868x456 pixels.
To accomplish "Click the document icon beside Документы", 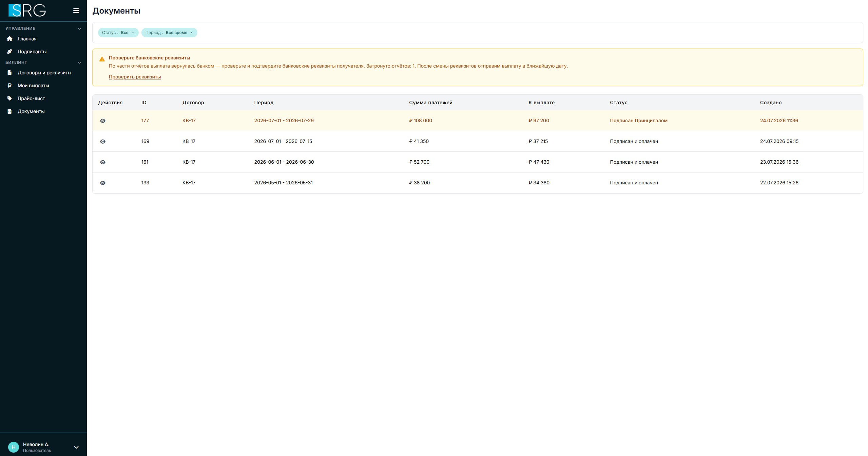I will click(9, 111).
